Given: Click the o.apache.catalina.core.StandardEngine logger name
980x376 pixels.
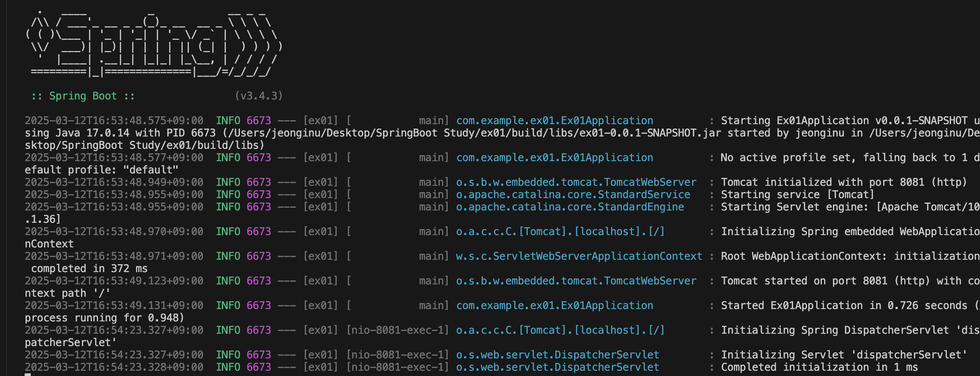Looking at the screenshot, I should [x=570, y=207].
